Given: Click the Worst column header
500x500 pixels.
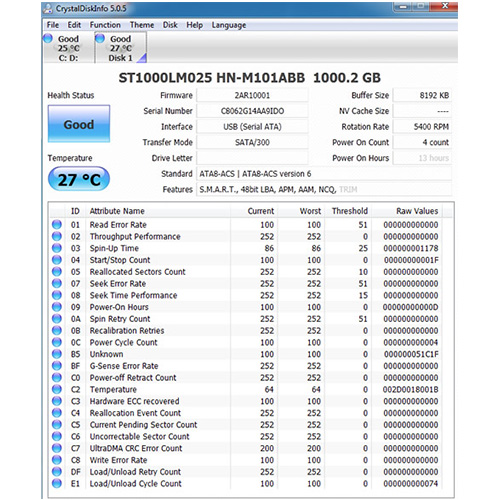Looking at the screenshot, I should click(301, 211).
